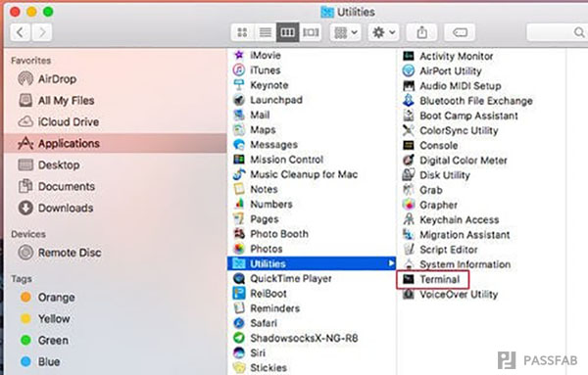Select the Messages app
The height and width of the screenshot is (375, 588).
pyautogui.click(x=266, y=145)
